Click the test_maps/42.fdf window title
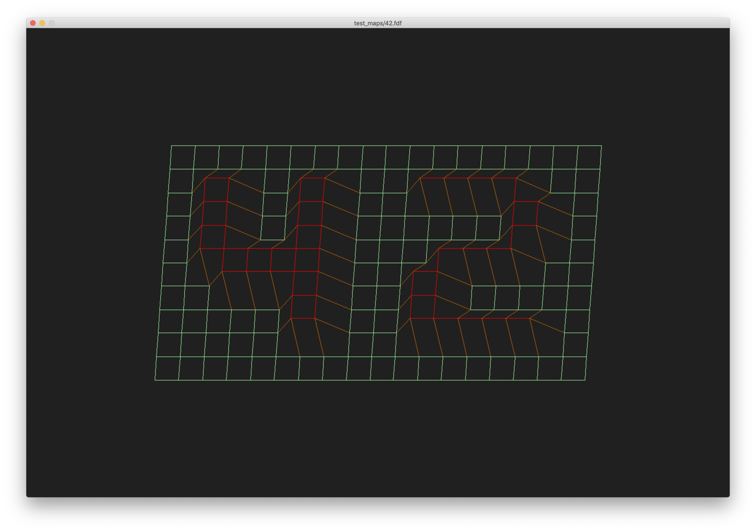 pyautogui.click(x=378, y=23)
